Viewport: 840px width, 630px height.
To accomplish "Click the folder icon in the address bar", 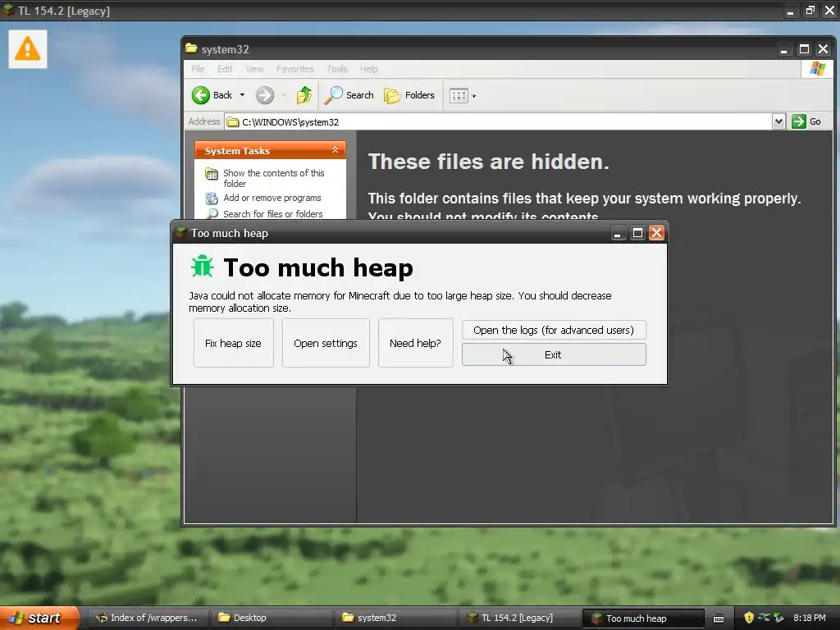I will tap(232, 122).
